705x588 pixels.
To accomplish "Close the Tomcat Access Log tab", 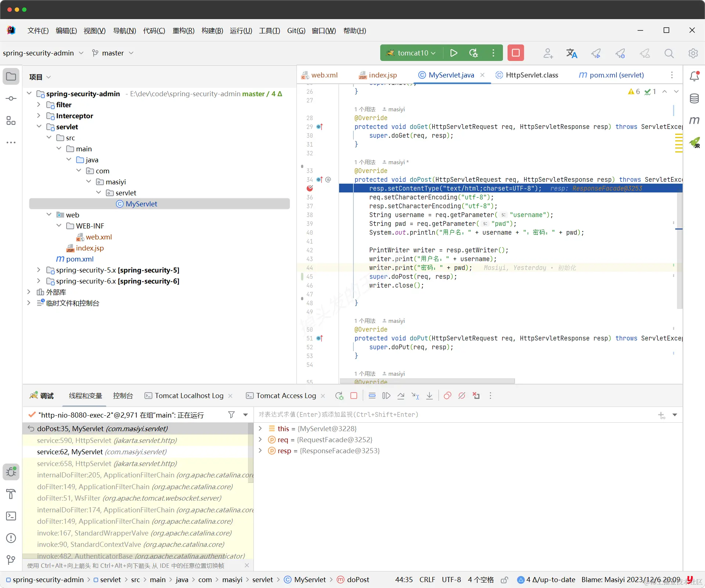I will 323,396.
